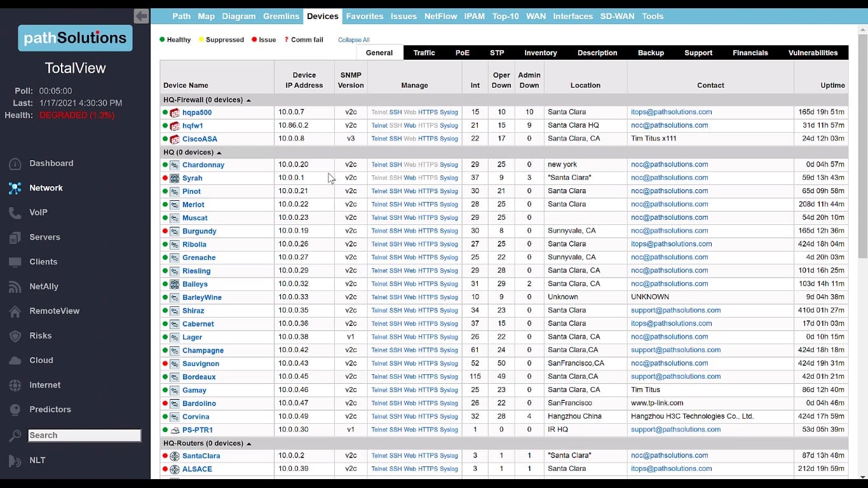Select the PoE sub-tab

[462, 53]
